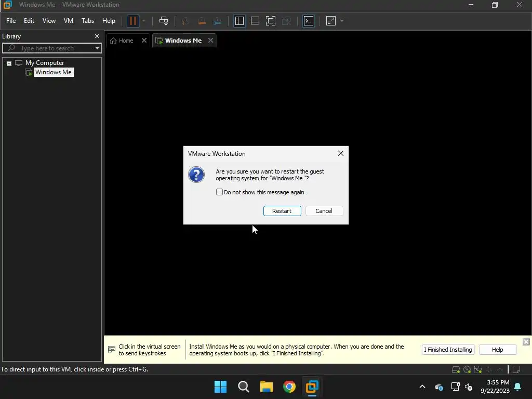Click the keyboard icon in hint bar
The height and width of the screenshot is (399, 532).
[112, 349]
